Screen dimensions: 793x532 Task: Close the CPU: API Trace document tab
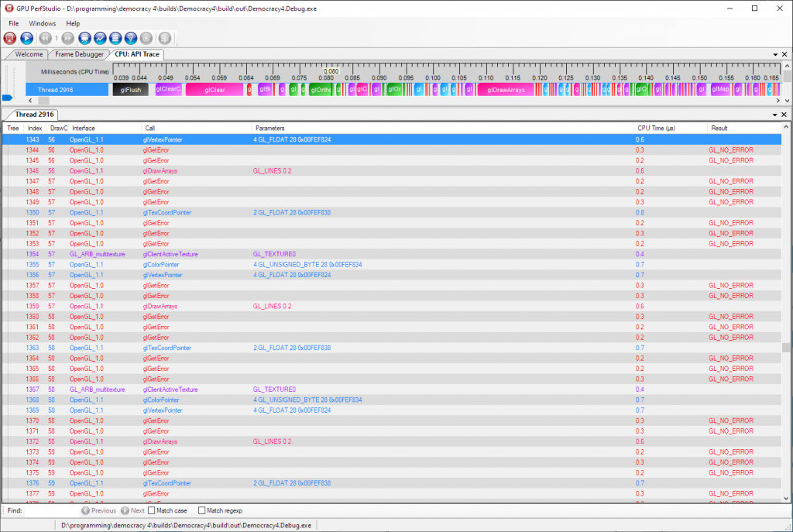[784, 54]
